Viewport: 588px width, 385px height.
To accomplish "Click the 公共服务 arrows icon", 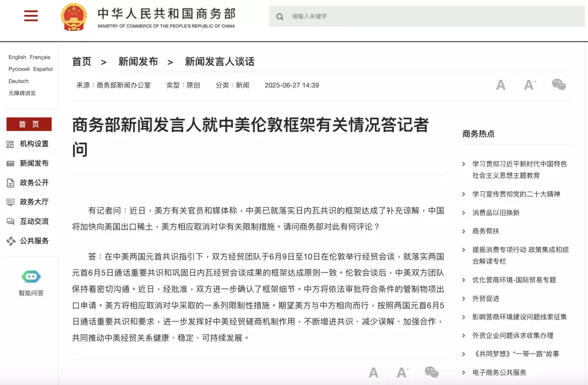I will pos(11,241).
